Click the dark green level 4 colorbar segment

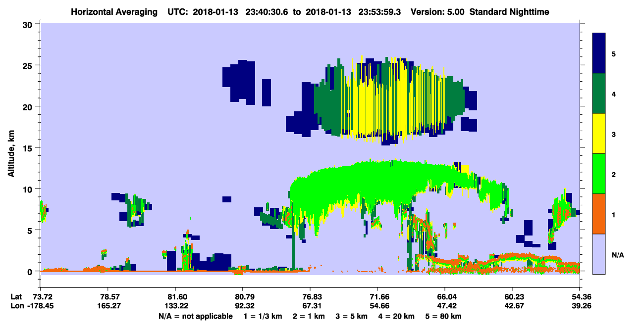599,93
